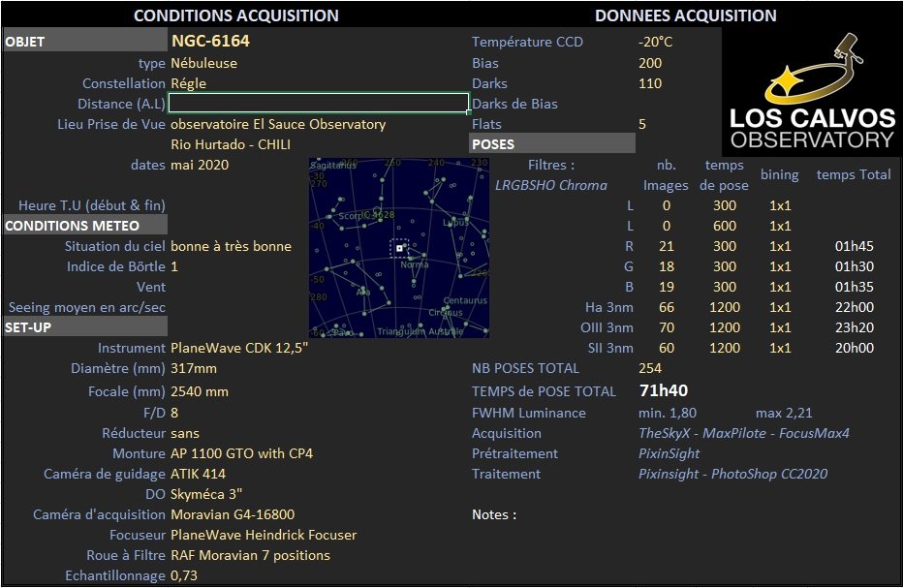
Task: Select the R filter image count 21
Action: coord(667,246)
